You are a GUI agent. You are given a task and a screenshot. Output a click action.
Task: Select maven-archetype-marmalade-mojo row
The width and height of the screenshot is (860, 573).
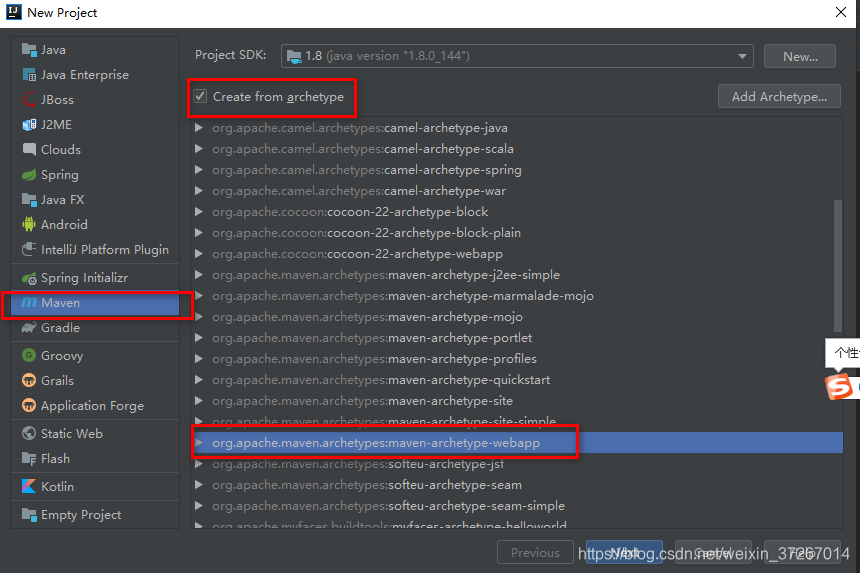(x=517, y=296)
